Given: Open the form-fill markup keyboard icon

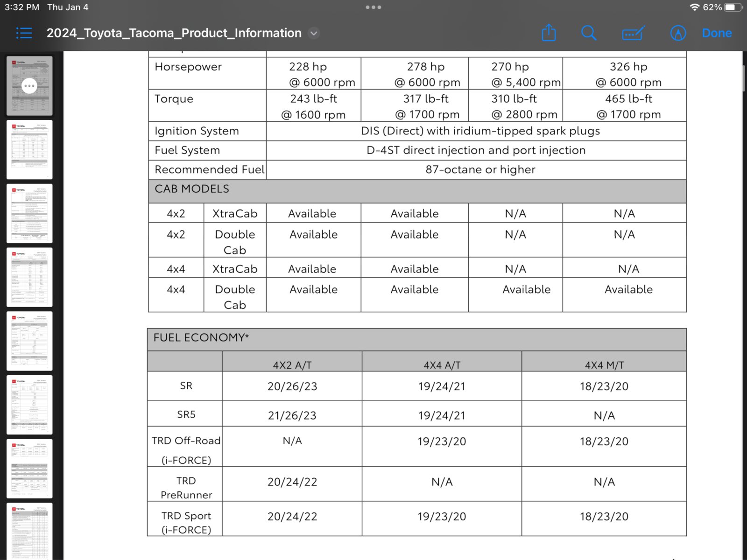Looking at the screenshot, I should (634, 33).
